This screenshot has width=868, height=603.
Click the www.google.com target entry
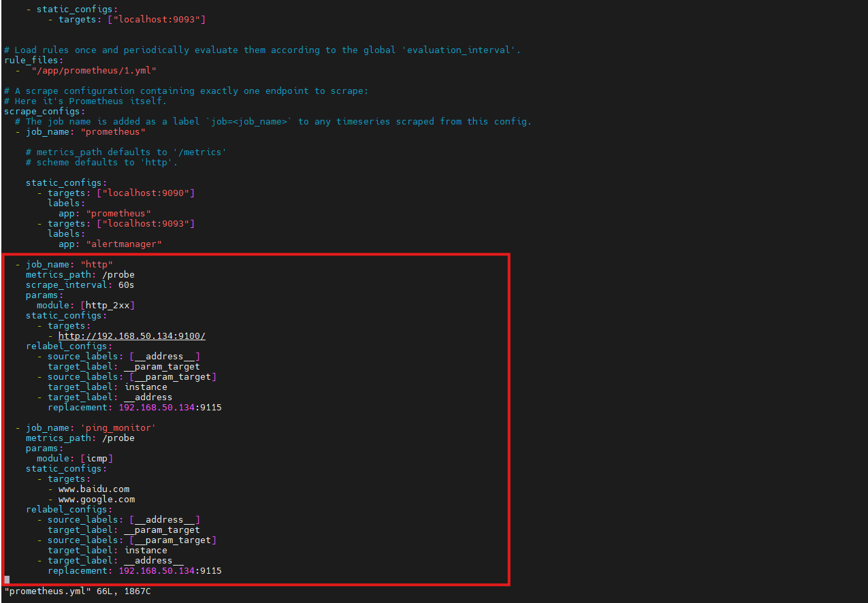click(97, 499)
